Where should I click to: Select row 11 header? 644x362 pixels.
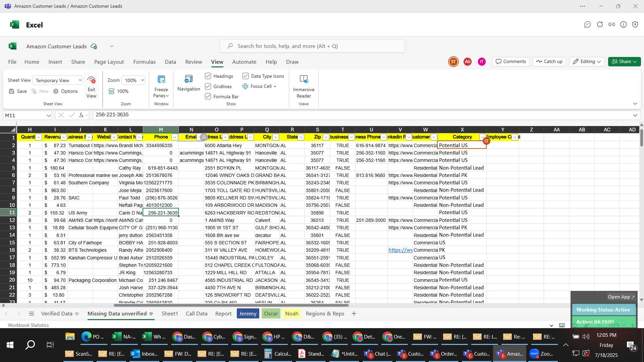tap(8, 213)
